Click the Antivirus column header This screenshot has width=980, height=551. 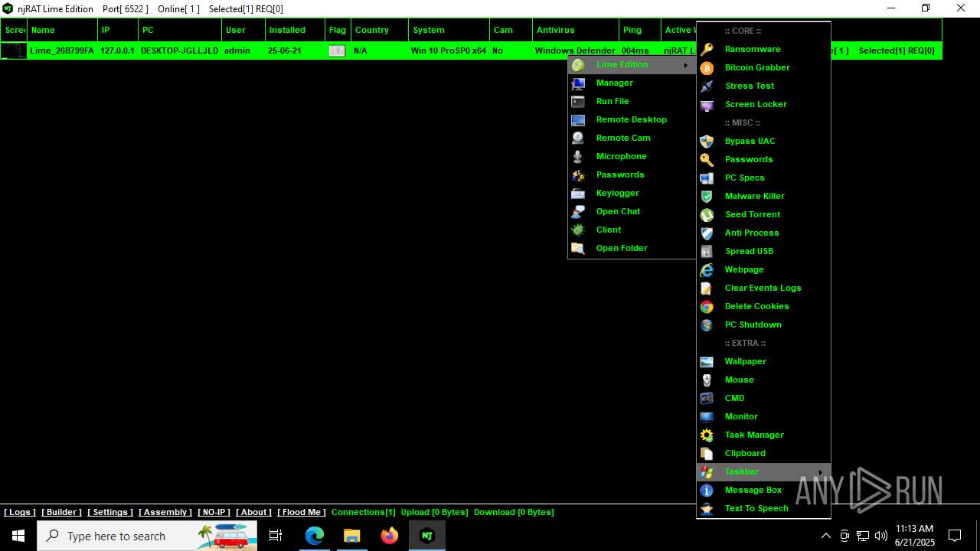[576, 30]
